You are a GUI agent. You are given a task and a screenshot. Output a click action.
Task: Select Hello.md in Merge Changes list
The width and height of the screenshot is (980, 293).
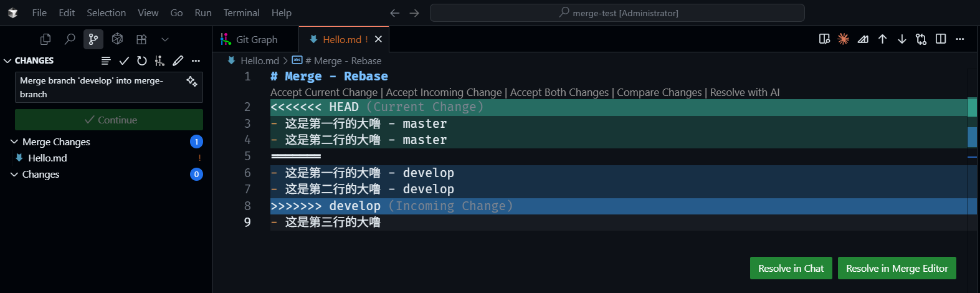pyautogui.click(x=47, y=158)
